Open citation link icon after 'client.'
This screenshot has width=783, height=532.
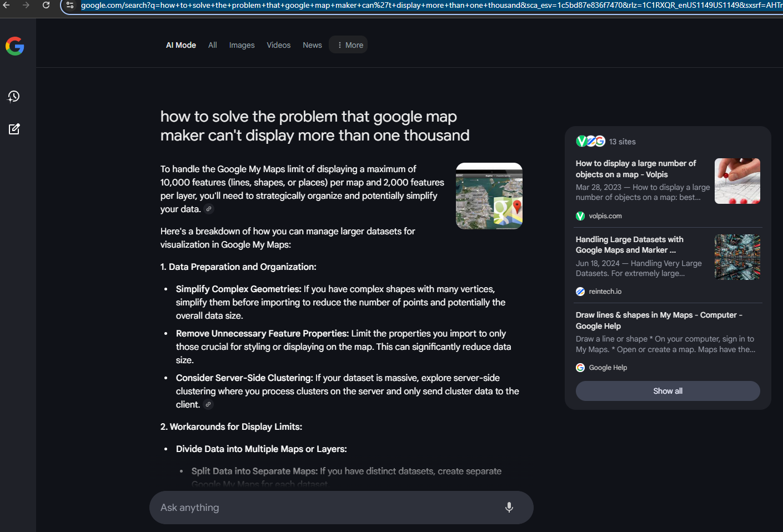tap(208, 404)
